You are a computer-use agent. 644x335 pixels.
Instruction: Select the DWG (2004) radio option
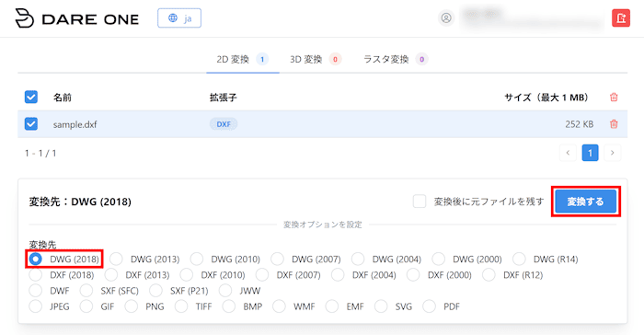(358, 259)
